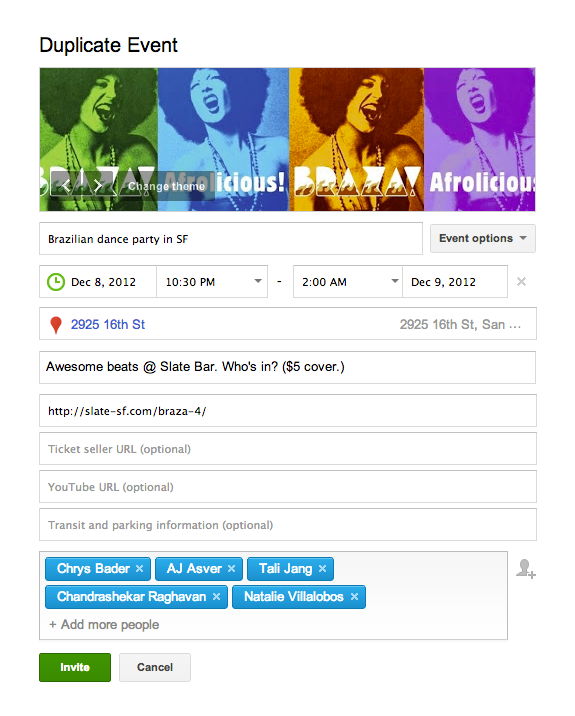
Task: Click the add person icon
Action: click(x=525, y=569)
